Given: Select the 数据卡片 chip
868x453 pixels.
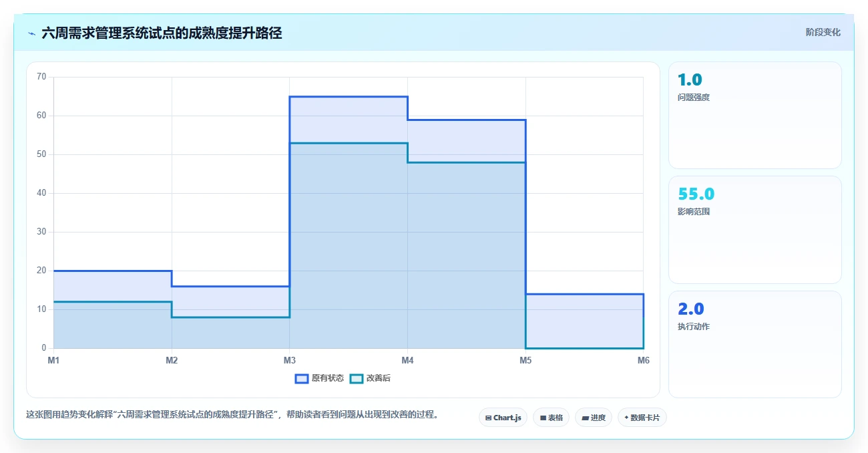Looking at the screenshot, I should [642, 418].
